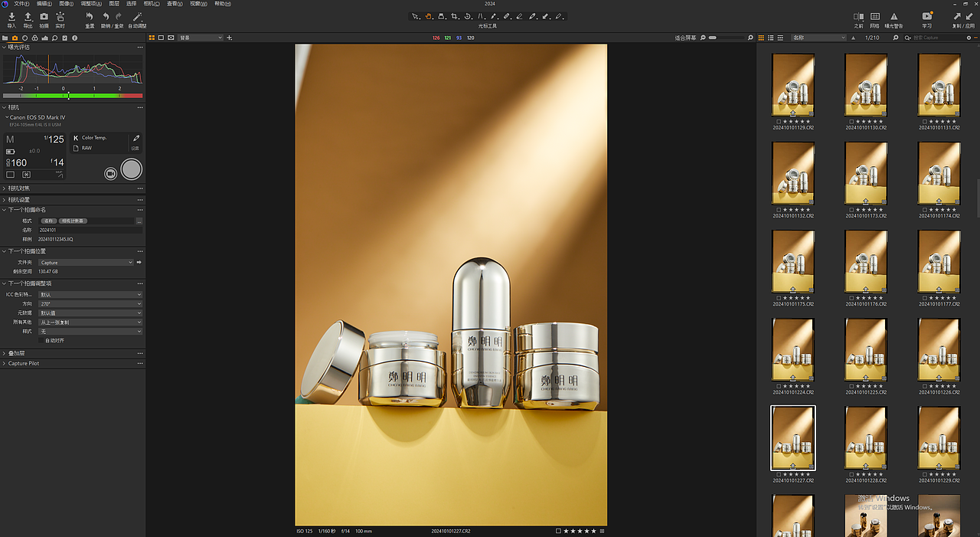
Task: Open the 所有其他 从上一张复制 dropdown
Action: 90,322
